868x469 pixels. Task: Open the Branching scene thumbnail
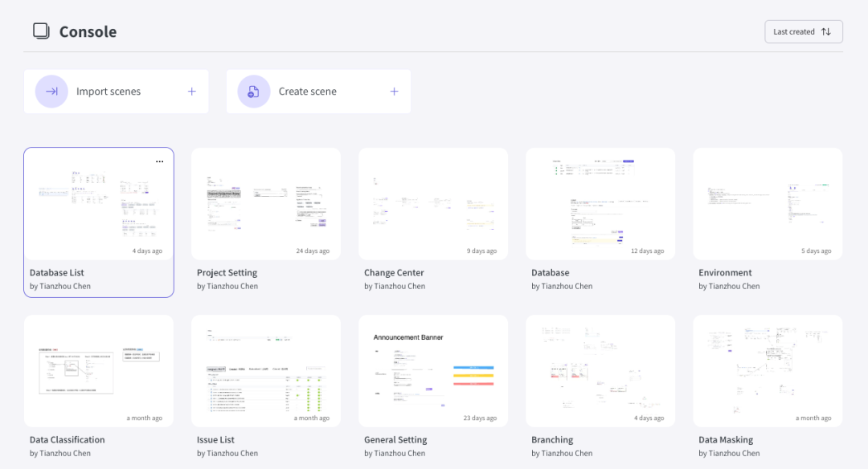[600, 370]
